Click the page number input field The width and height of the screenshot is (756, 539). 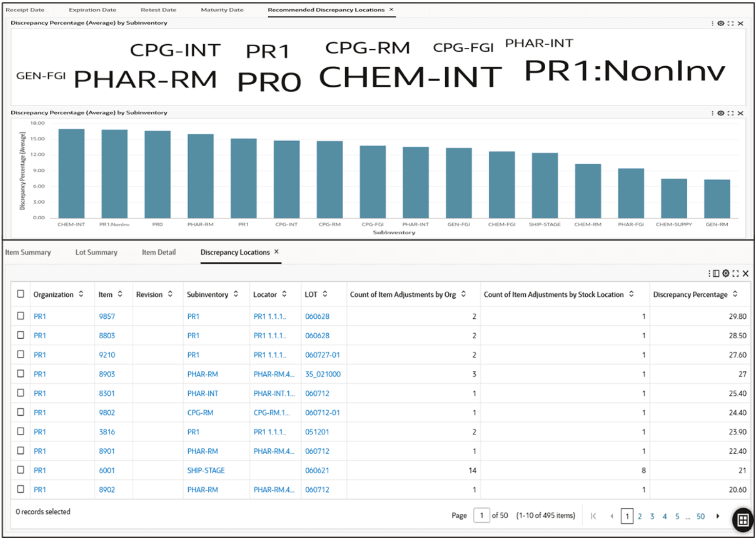click(x=482, y=515)
